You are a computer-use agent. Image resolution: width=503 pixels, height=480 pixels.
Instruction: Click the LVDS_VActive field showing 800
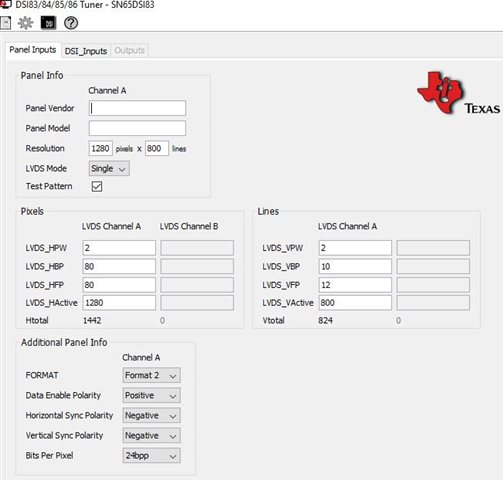[355, 303]
